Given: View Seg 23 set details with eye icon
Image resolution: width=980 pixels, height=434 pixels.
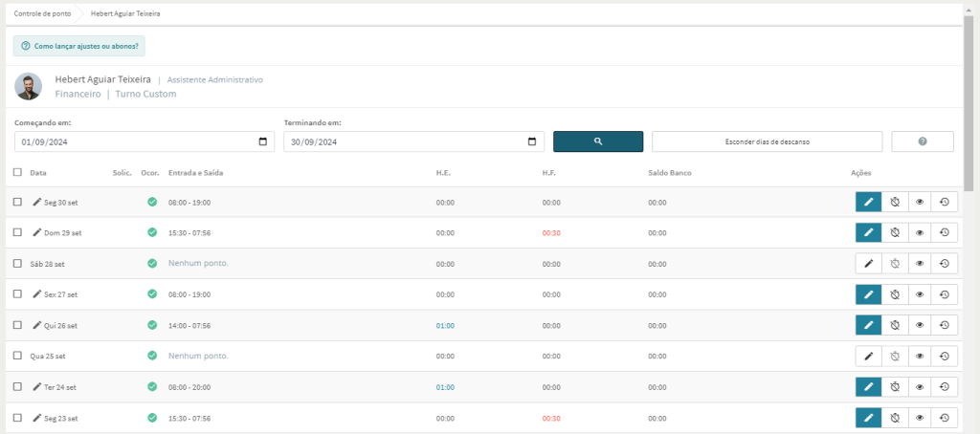Looking at the screenshot, I should click(x=920, y=418).
